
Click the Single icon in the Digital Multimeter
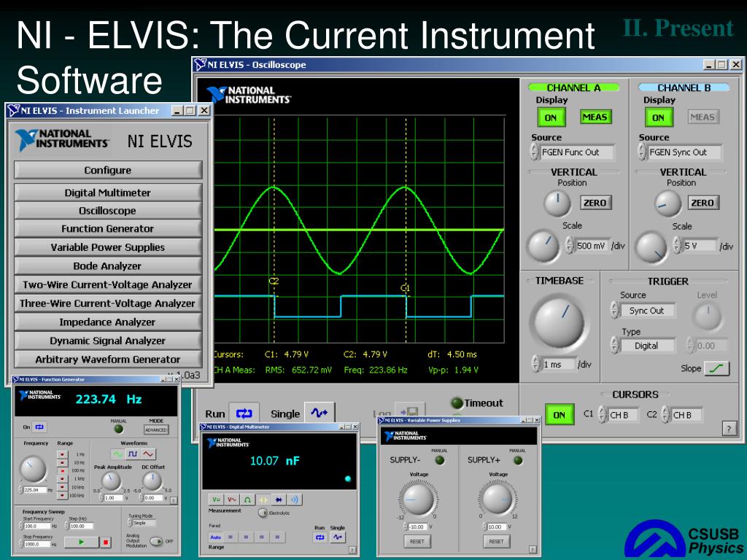tap(337, 537)
